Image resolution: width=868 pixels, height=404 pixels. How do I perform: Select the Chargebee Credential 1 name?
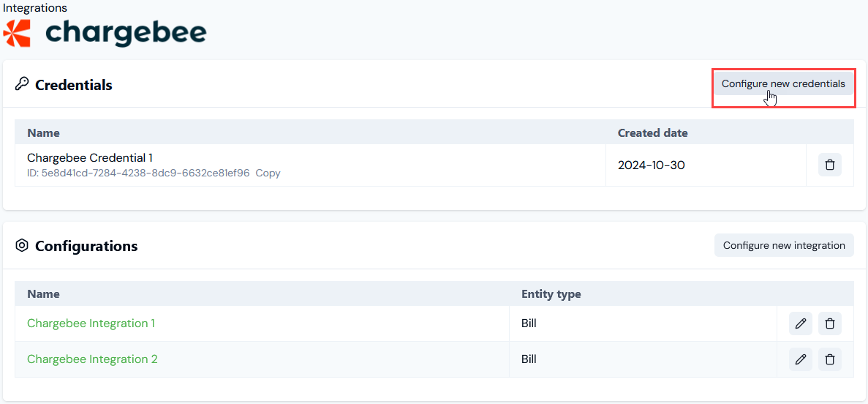pos(90,159)
